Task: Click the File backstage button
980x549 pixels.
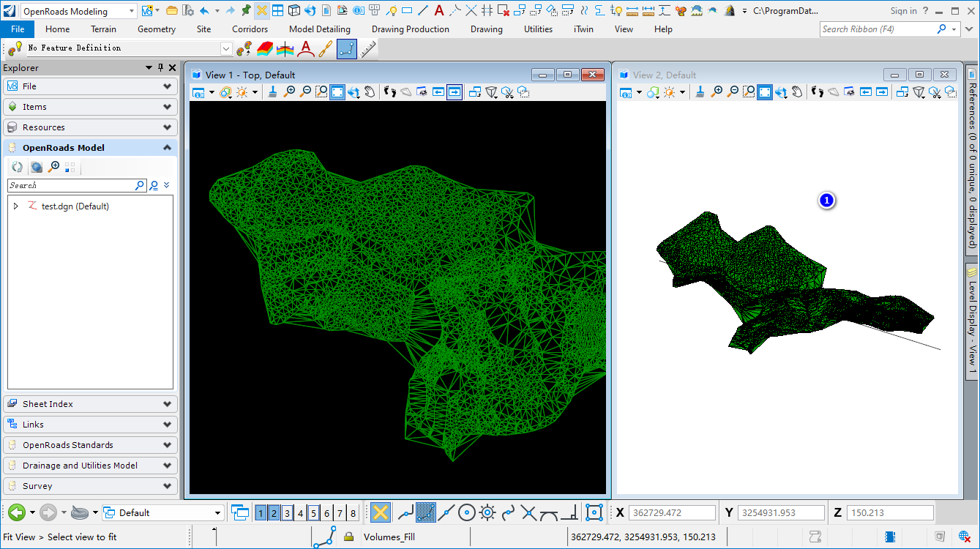Action: tap(18, 29)
